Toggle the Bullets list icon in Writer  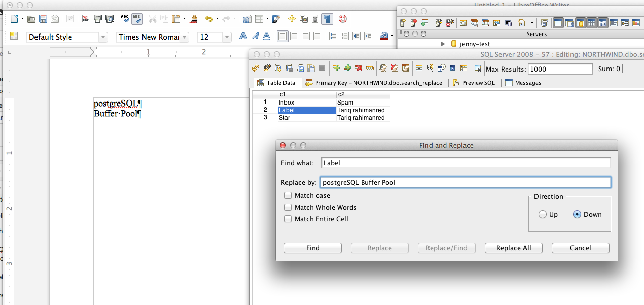click(x=345, y=37)
